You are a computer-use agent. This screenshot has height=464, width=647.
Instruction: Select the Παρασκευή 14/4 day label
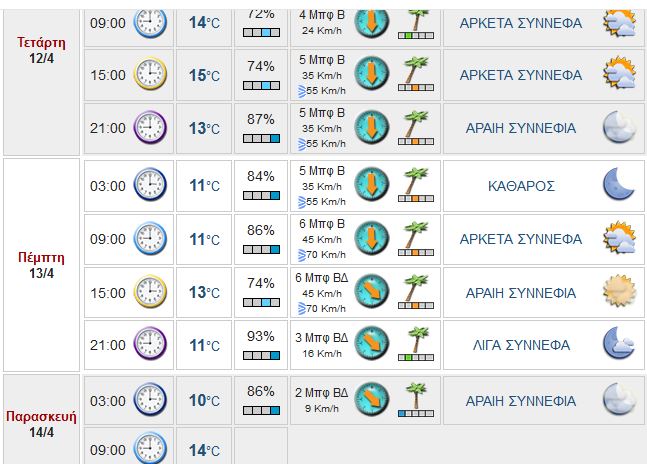[41, 424]
